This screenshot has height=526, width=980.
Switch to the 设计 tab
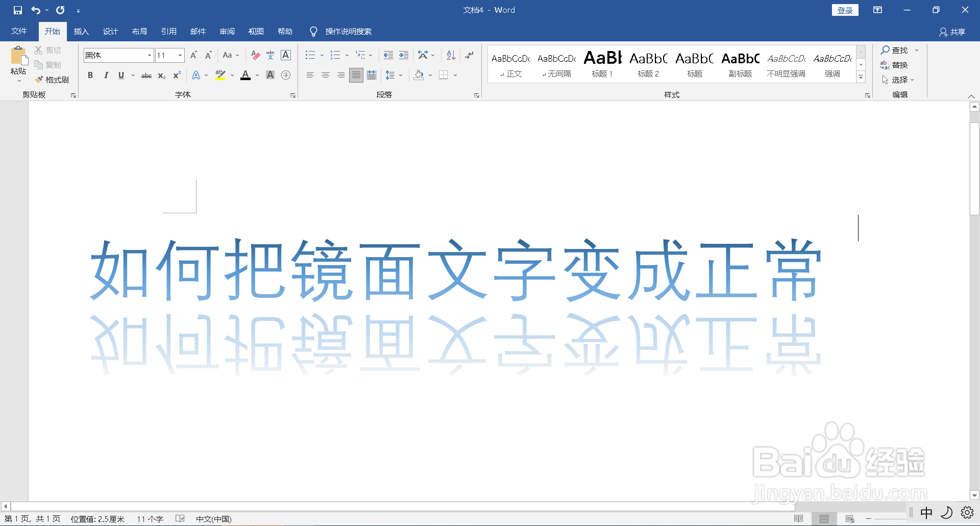coord(110,31)
